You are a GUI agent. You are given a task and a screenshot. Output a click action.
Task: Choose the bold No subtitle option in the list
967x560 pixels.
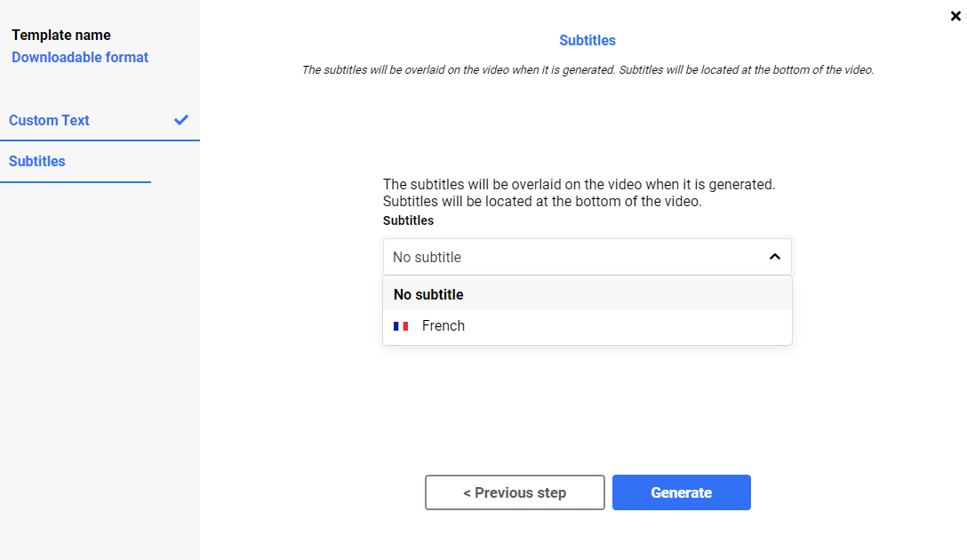[x=587, y=294]
